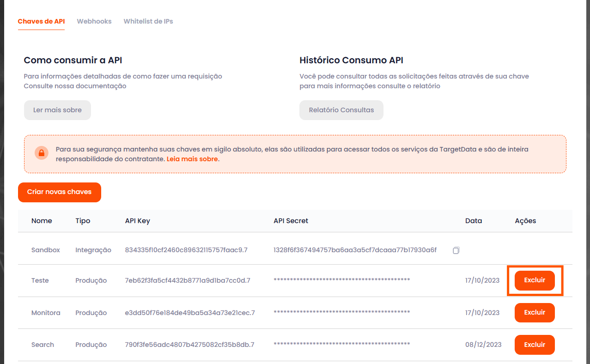This screenshot has height=364, width=590.
Task: Click the Teste row API Key
Action: pyautogui.click(x=188, y=280)
